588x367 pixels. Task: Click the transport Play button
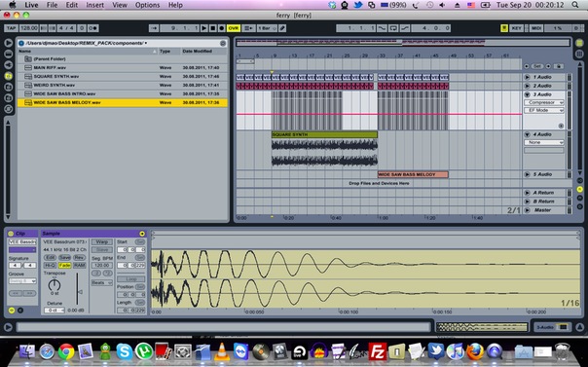pyautogui.click(x=204, y=28)
